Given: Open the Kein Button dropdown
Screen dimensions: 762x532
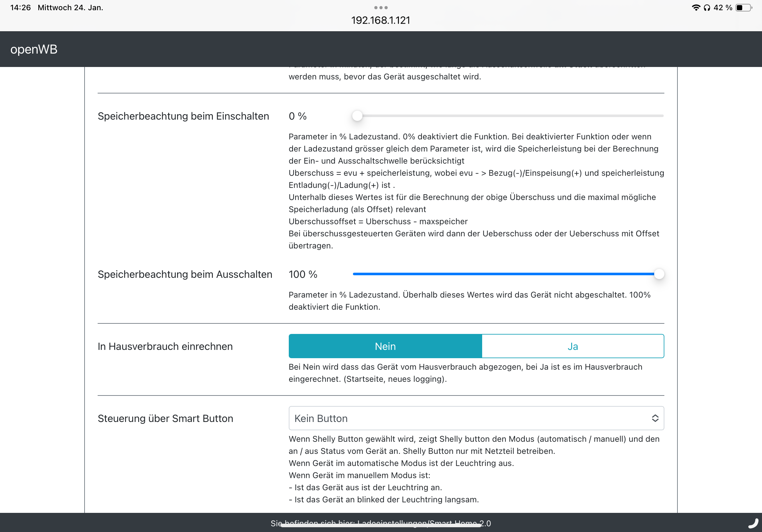Looking at the screenshot, I should click(476, 418).
